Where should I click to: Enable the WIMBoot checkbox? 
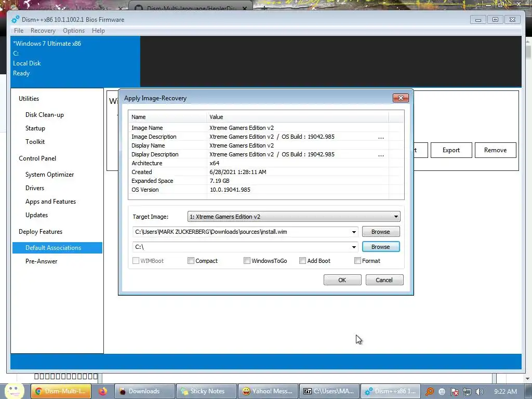pyautogui.click(x=136, y=261)
